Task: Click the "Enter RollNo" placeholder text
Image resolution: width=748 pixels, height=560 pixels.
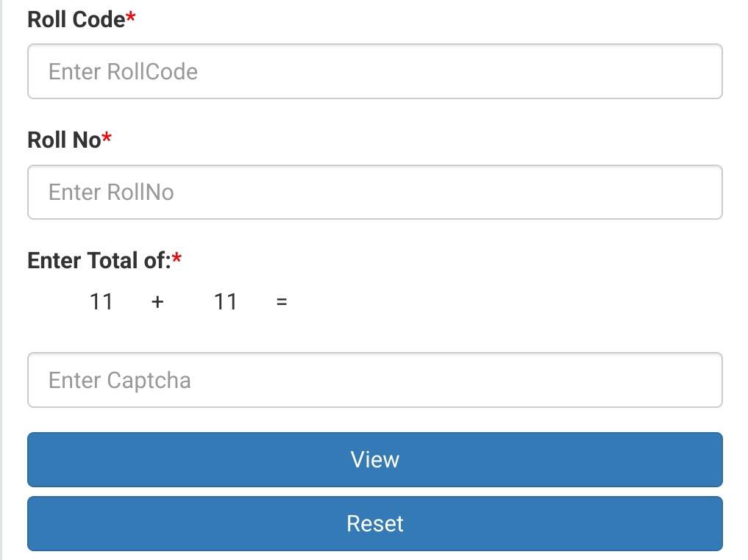Action: tap(111, 192)
